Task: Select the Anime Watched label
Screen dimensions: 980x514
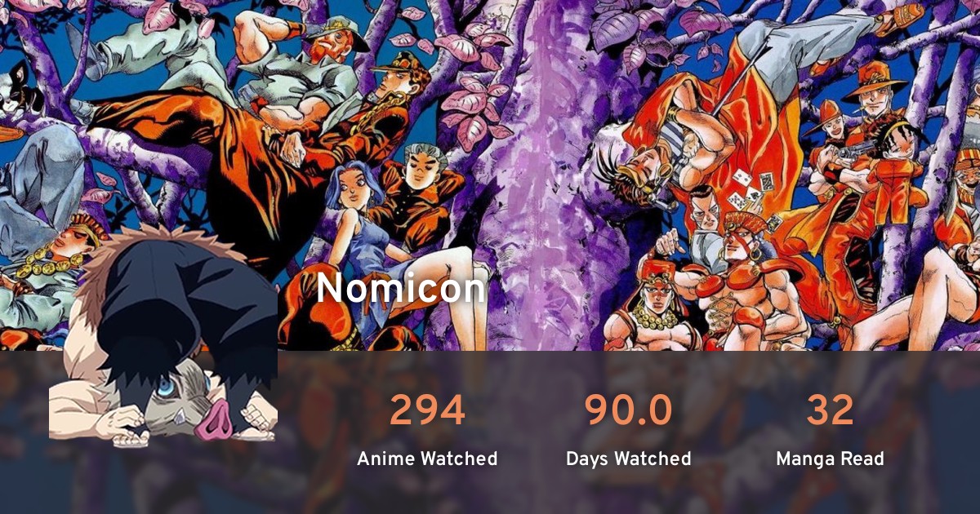Action: pos(427,459)
